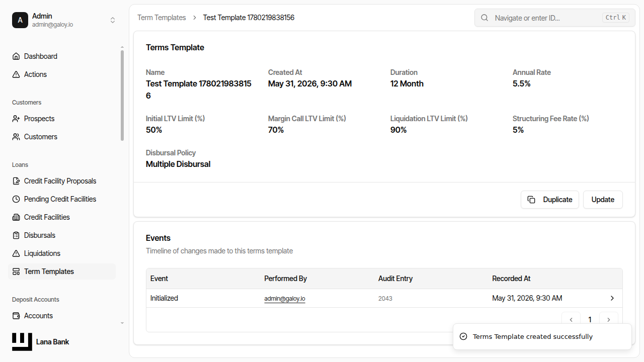This screenshot has width=644, height=362.
Task: Click the Lana Bank logo
Action: (x=22, y=342)
